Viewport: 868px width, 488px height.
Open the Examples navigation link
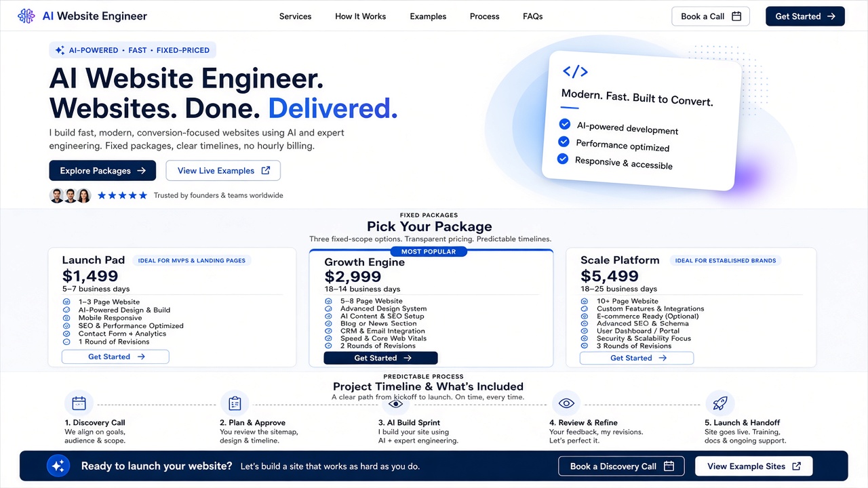pos(428,16)
